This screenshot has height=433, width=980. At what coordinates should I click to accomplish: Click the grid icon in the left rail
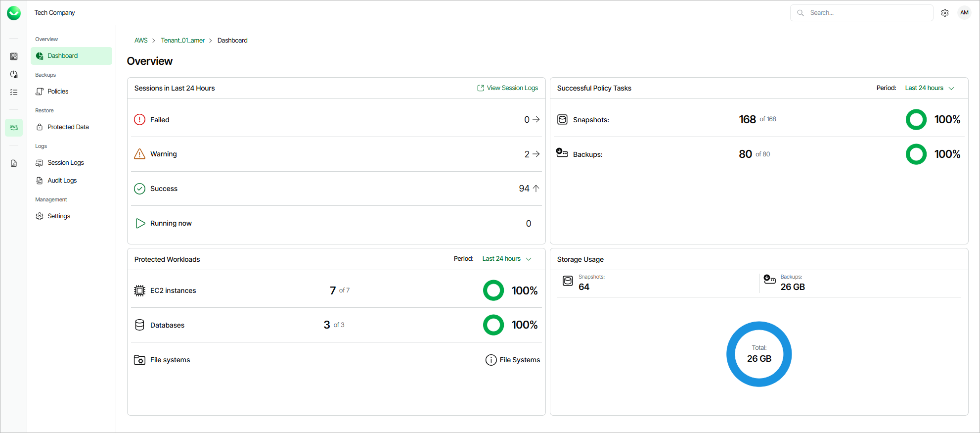tap(14, 56)
